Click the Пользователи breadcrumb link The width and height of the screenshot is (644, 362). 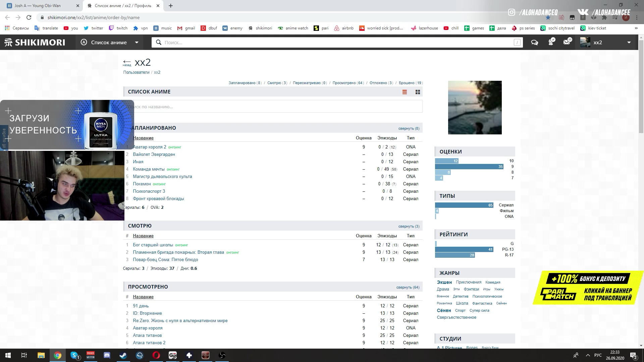[136, 72]
